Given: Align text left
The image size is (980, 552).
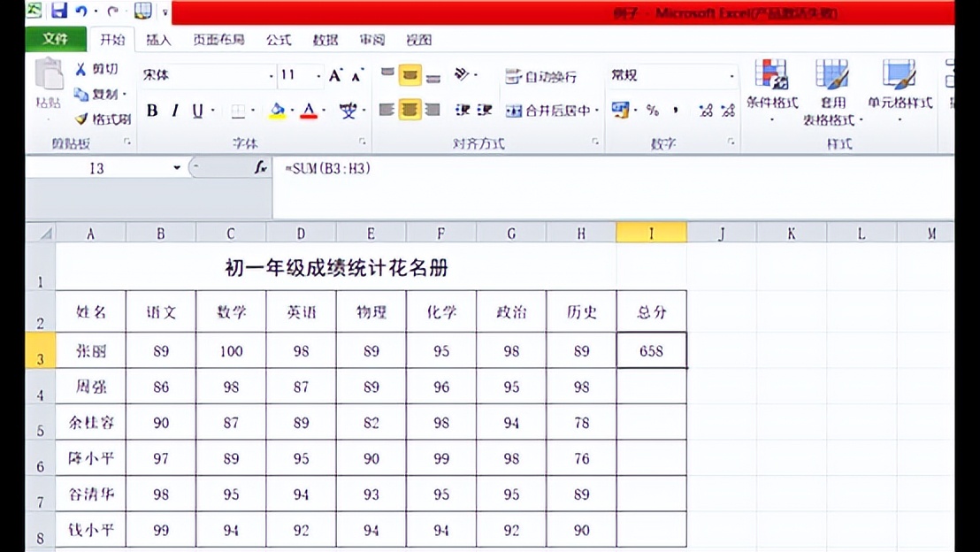Looking at the screenshot, I should 387,110.
